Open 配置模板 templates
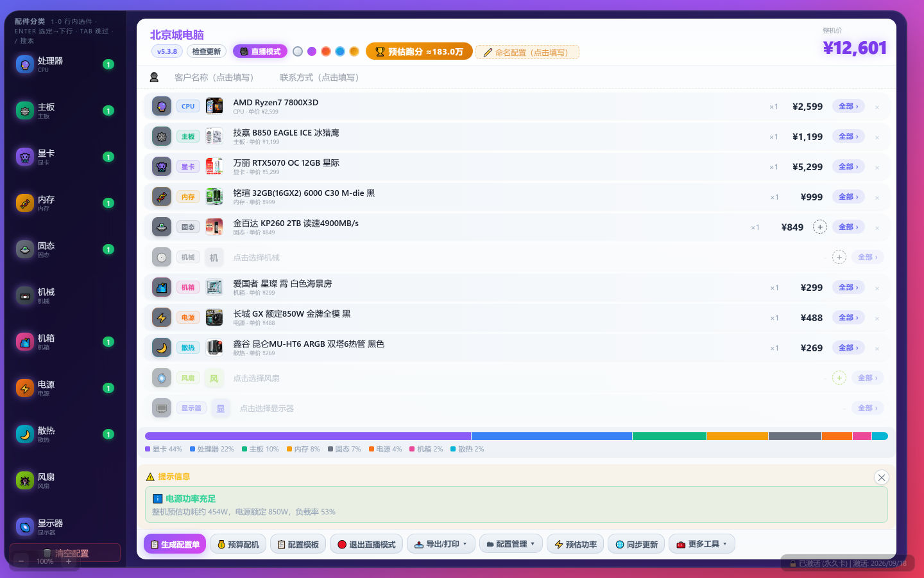924x578 pixels. tap(298, 544)
